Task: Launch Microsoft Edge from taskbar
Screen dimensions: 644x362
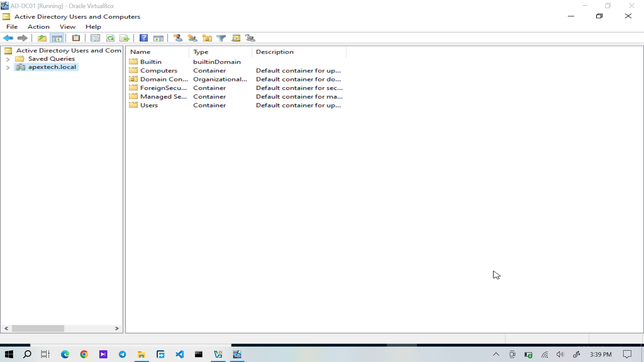Action: click(65, 354)
